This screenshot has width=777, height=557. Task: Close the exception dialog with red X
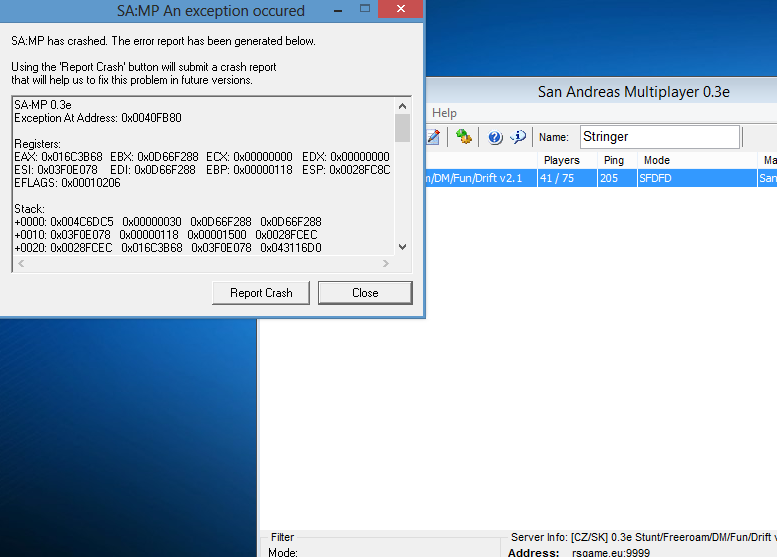401,9
